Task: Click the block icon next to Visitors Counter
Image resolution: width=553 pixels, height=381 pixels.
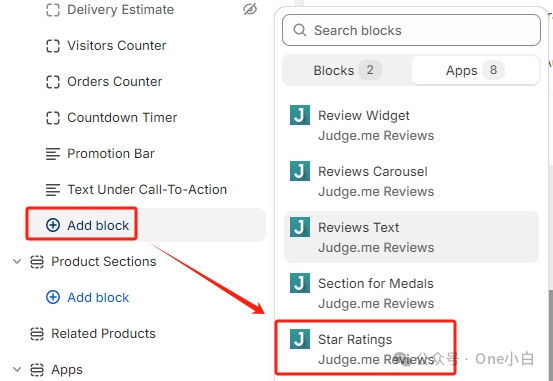Action: (53, 46)
